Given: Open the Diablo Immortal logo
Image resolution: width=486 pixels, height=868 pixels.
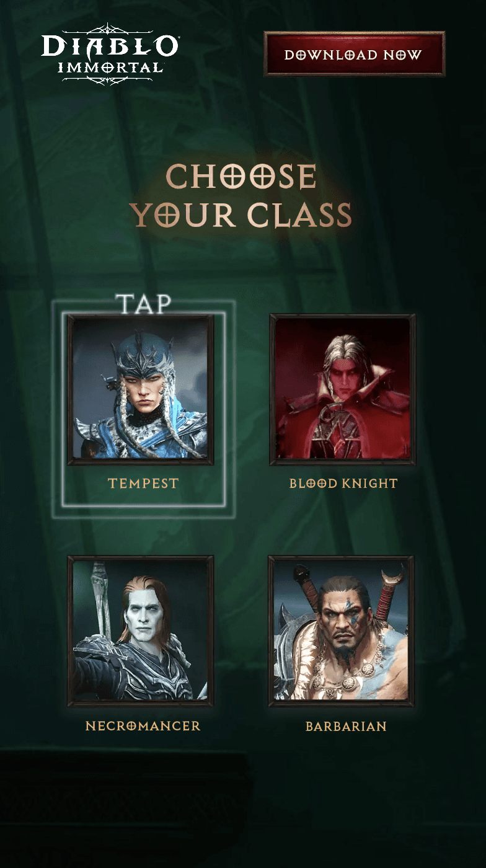Looking at the screenshot, I should coord(110,54).
